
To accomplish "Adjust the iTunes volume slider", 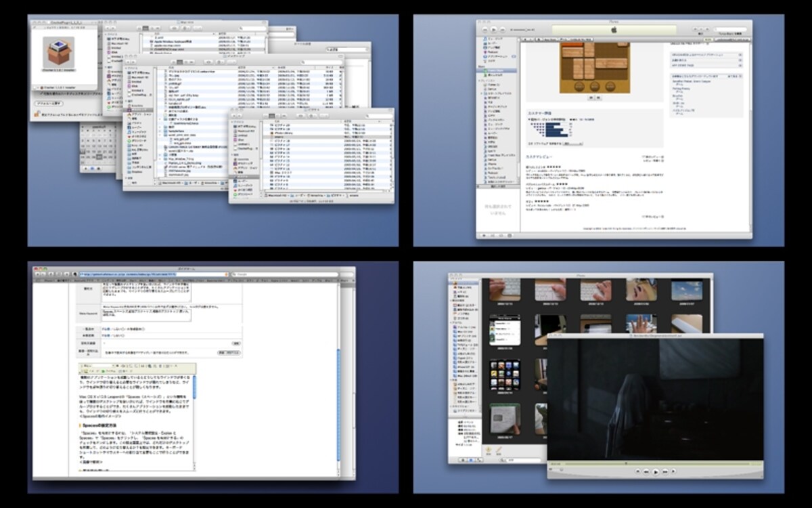I will 522,30.
